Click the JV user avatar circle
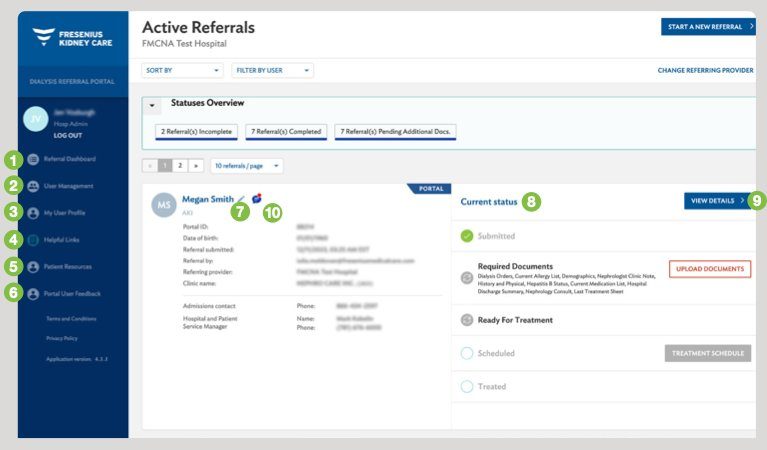The height and width of the screenshot is (450, 767). pos(36,119)
